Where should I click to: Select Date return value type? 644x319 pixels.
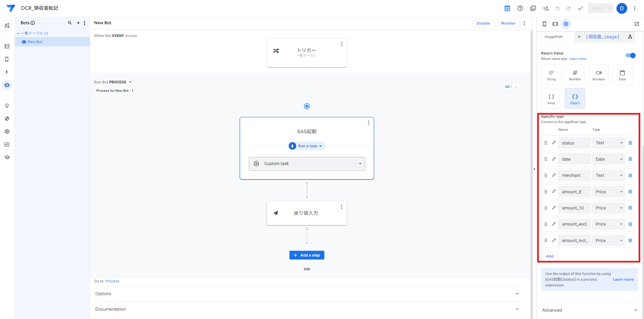(622, 75)
